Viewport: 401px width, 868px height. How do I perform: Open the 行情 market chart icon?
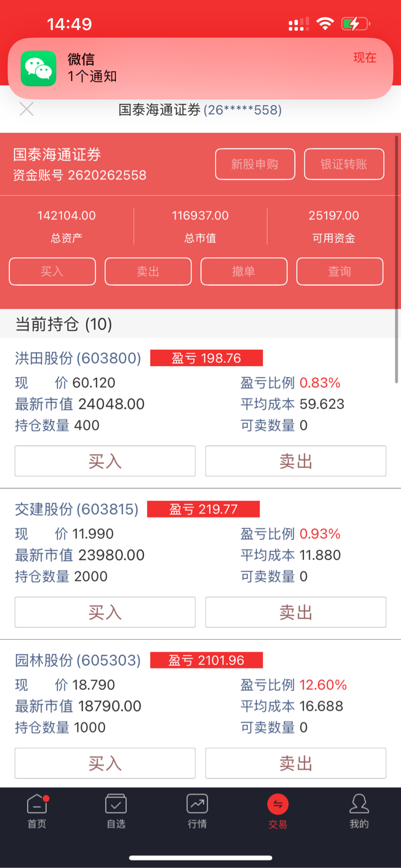[x=197, y=804]
